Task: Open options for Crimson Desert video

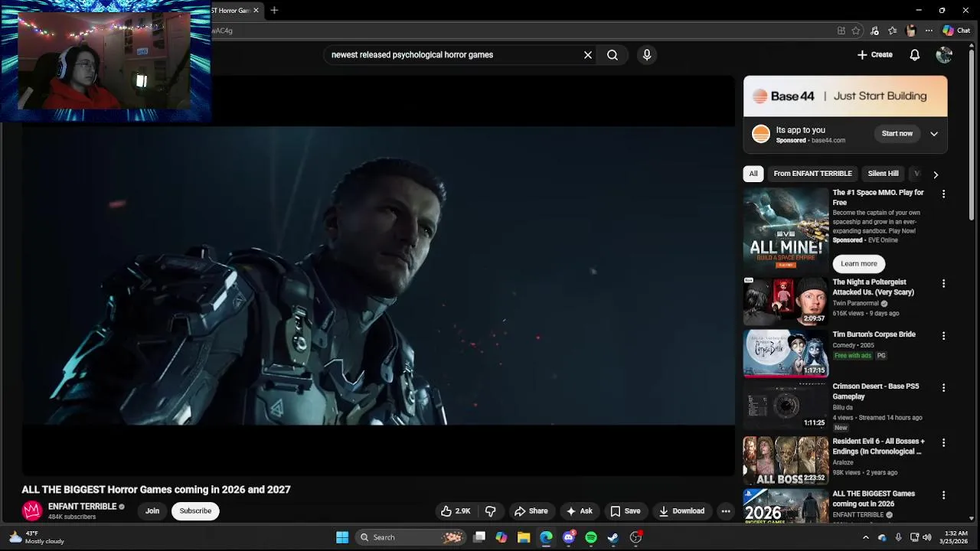Action: coord(943,388)
